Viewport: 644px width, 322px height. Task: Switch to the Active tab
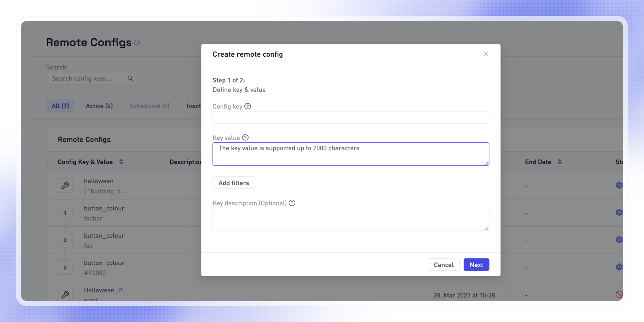click(99, 106)
